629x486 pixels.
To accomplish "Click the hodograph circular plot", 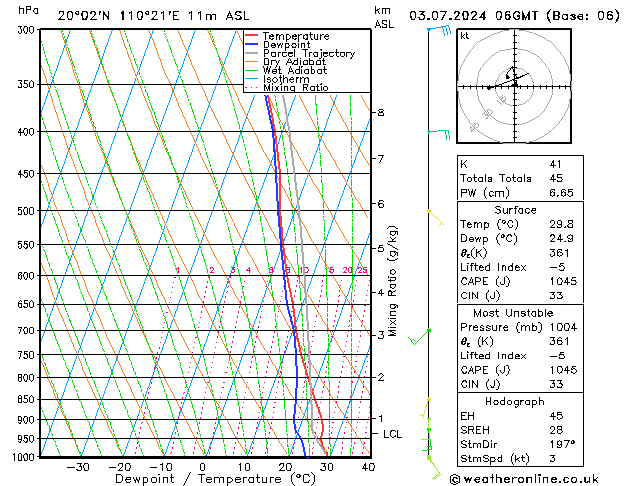I will (514, 86).
